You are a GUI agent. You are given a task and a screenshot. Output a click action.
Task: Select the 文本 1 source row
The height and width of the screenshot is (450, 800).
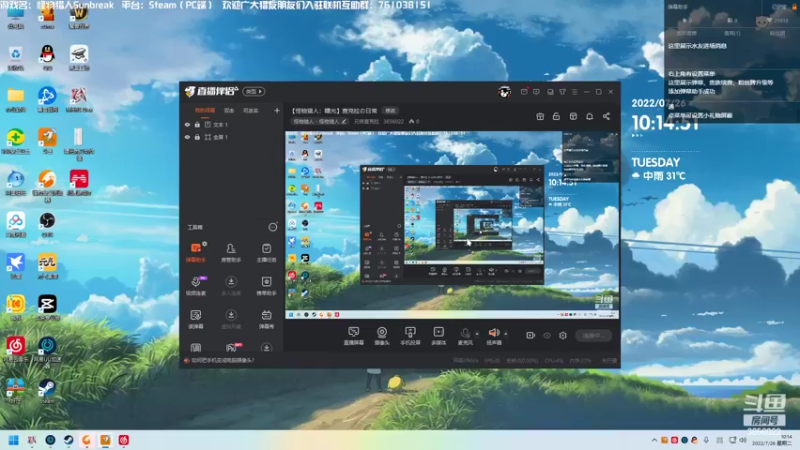pyautogui.click(x=232, y=124)
